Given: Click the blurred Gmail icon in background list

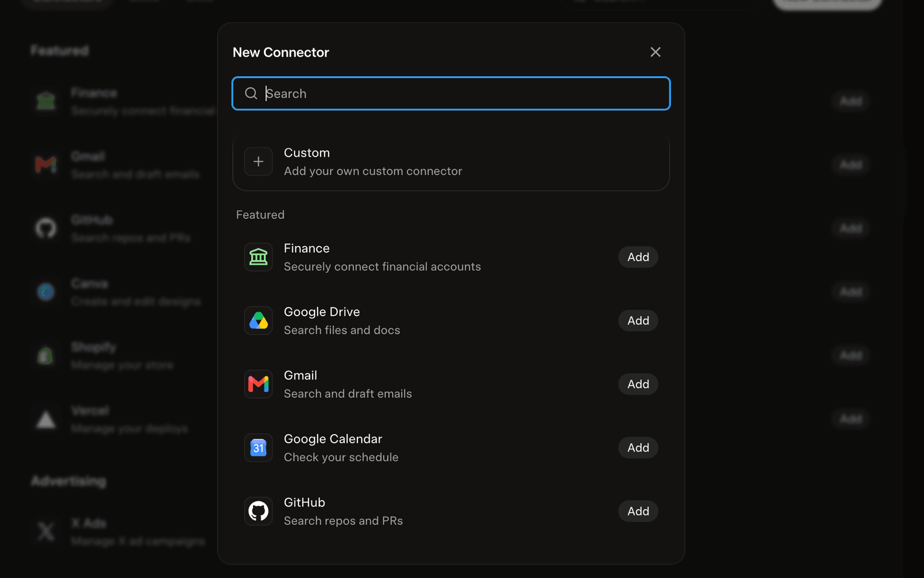Looking at the screenshot, I should pos(46,165).
